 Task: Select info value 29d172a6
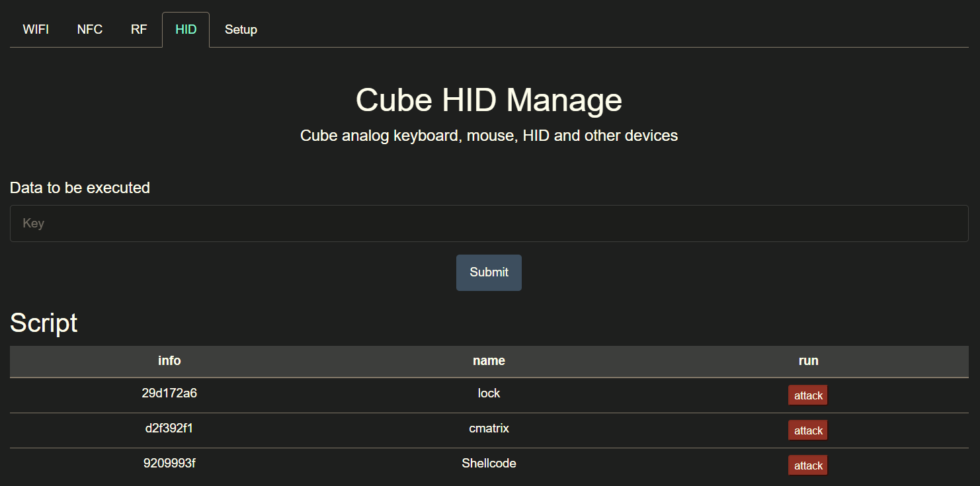coord(169,393)
